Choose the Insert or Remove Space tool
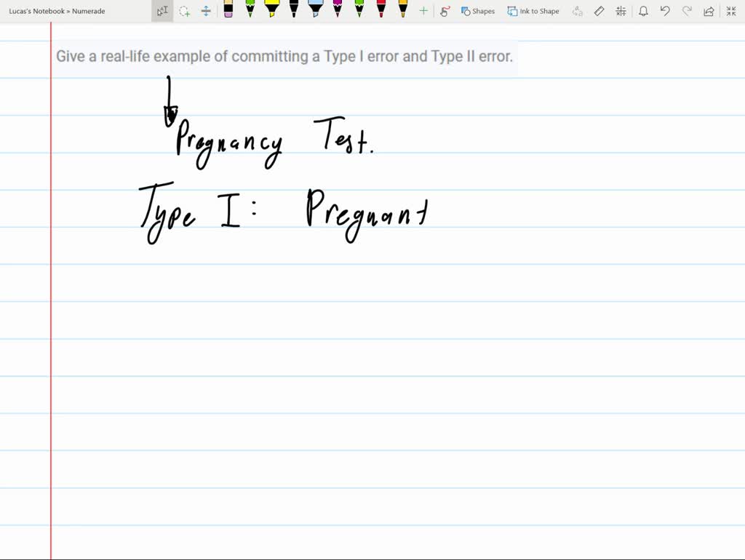Screen dimensions: 745x560 coord(206,11)
